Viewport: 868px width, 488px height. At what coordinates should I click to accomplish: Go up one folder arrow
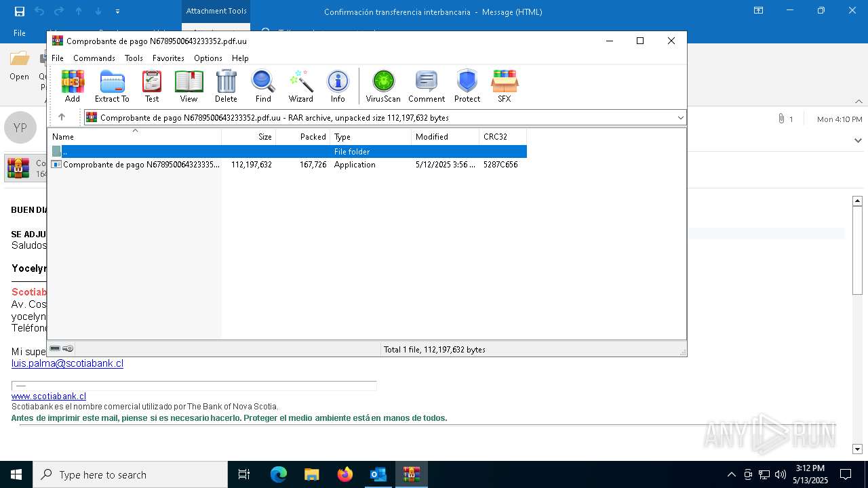coord(62,117)
